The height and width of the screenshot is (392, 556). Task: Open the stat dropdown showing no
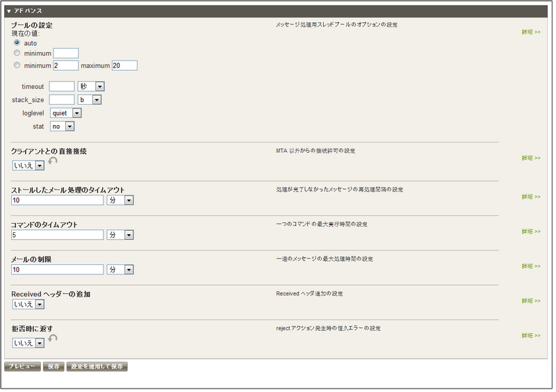(x=63, y=126)
